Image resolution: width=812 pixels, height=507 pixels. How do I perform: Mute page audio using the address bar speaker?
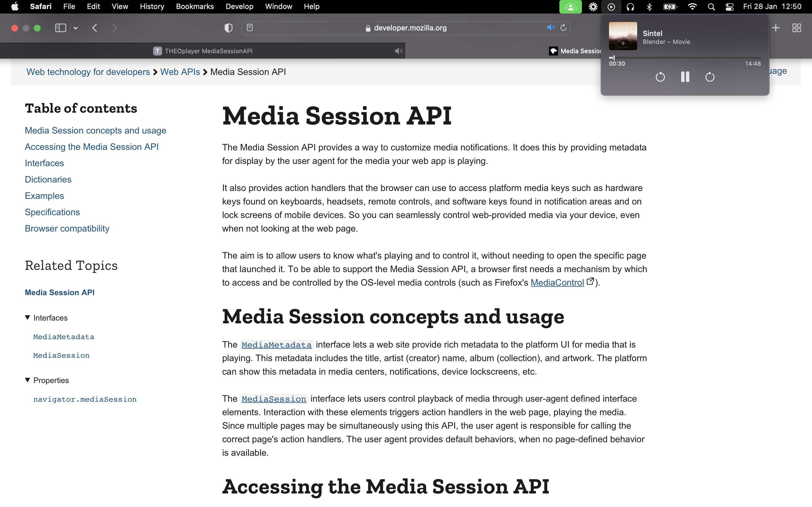550,28
